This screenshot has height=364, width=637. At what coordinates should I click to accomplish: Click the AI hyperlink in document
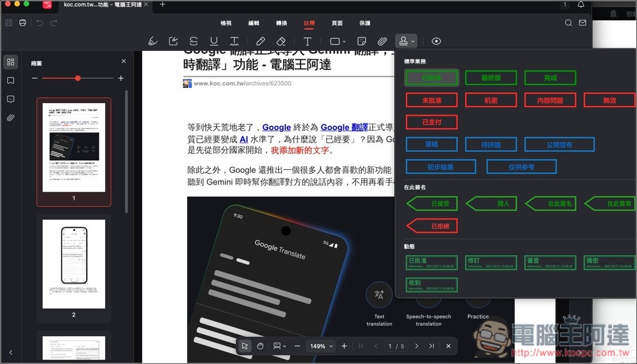pyautogui.click(x=244, y=139)
